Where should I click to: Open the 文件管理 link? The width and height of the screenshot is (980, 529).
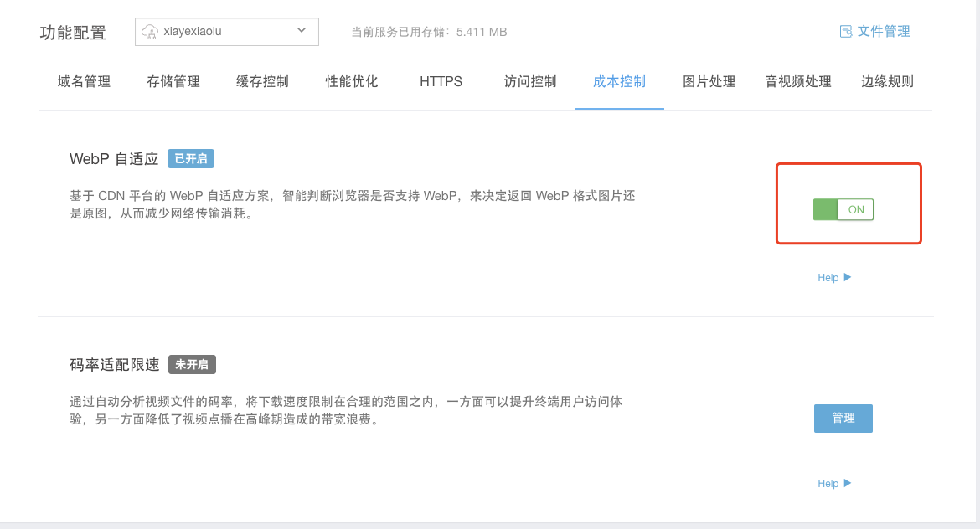coord(883,31)
